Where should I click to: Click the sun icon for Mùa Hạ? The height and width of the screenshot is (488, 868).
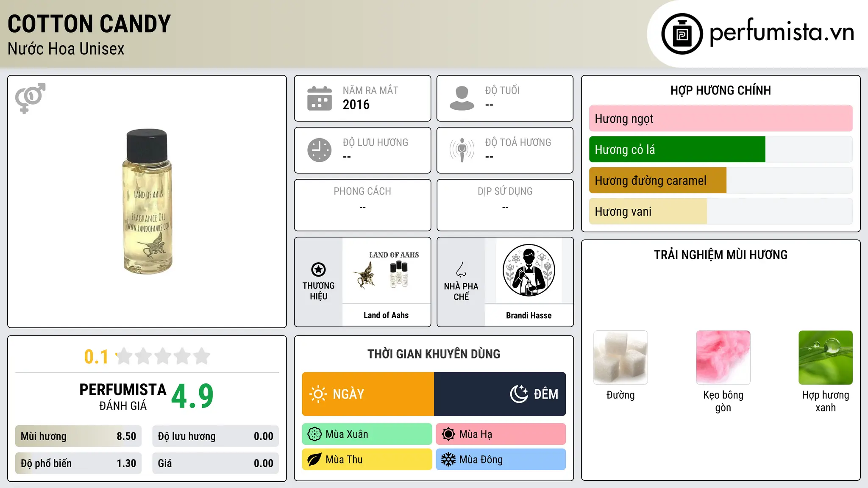coord(448,434)
